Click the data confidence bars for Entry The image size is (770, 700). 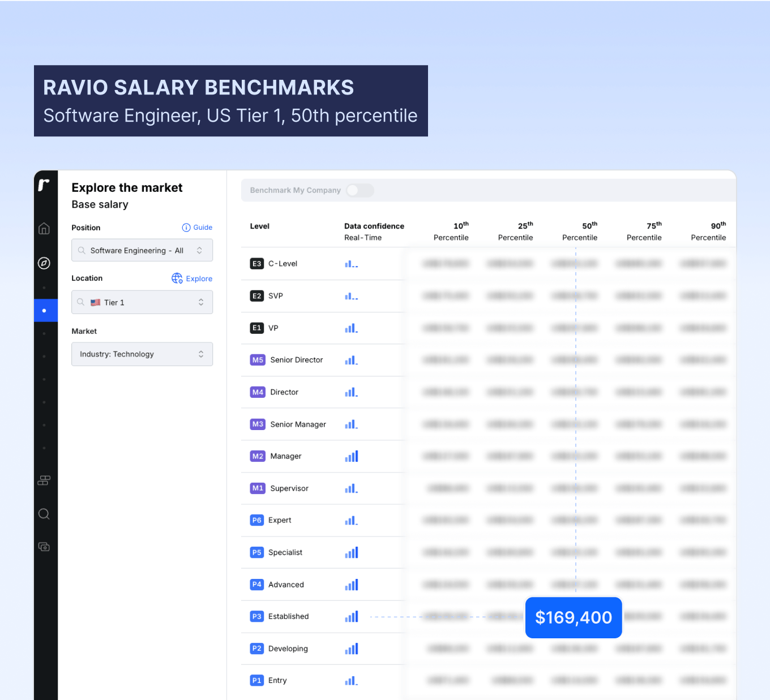352,681
